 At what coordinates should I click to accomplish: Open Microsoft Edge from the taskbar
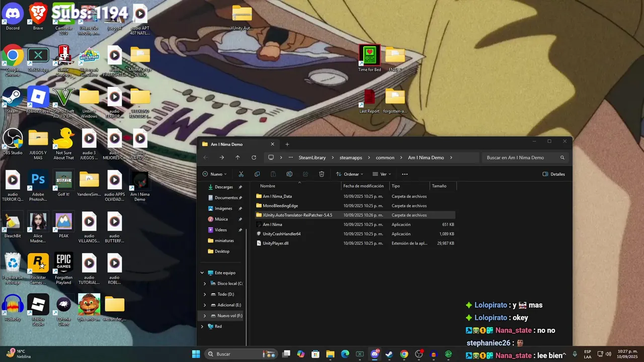(x=345, y=354)
